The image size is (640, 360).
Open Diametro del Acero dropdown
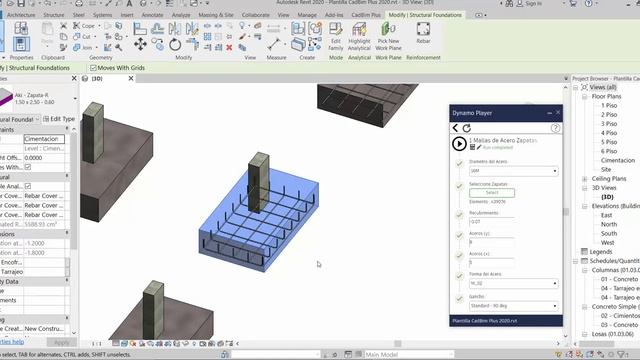point(513,171)
